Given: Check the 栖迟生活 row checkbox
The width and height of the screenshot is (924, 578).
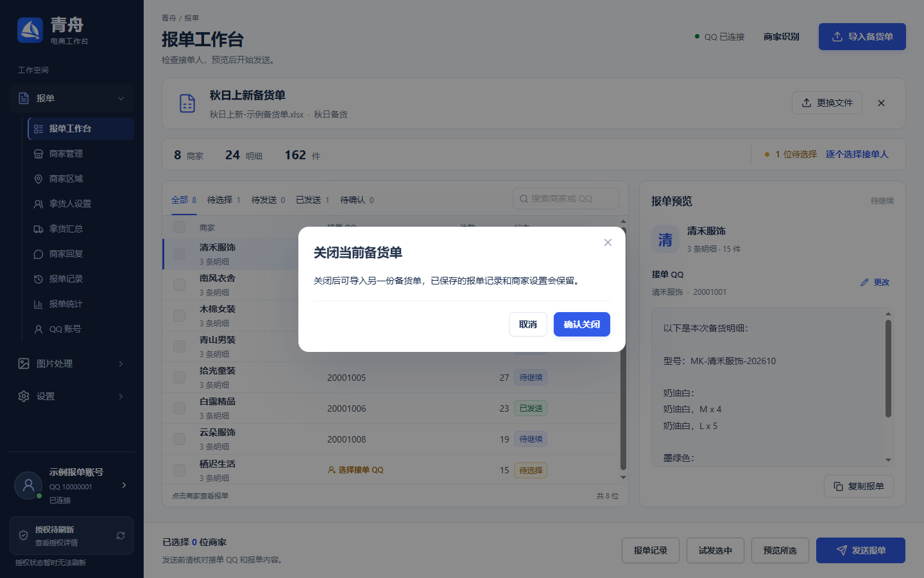Looking at the screenshot, I should pos(180,470).
